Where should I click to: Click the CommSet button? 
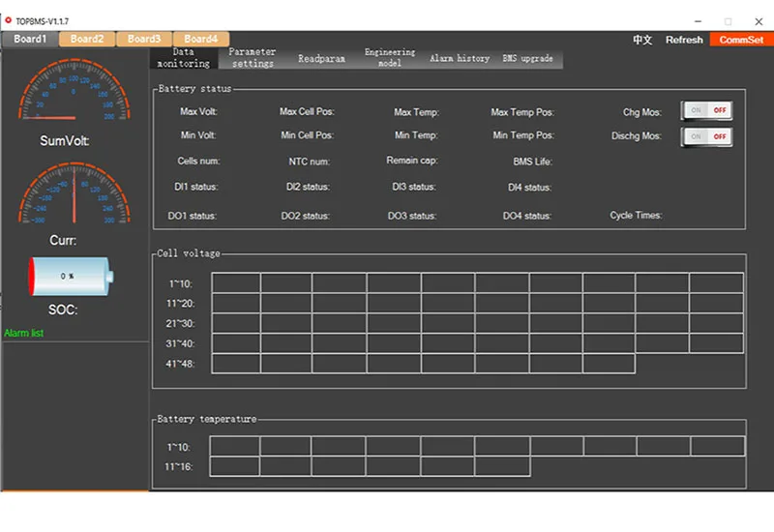coord(741,40)
